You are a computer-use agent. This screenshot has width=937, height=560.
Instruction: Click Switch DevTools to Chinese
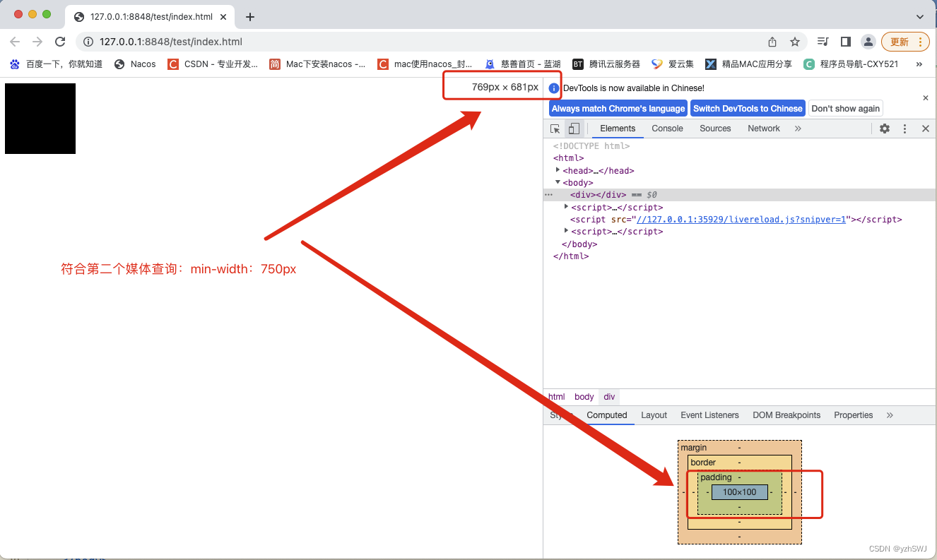tap(748, 108)
